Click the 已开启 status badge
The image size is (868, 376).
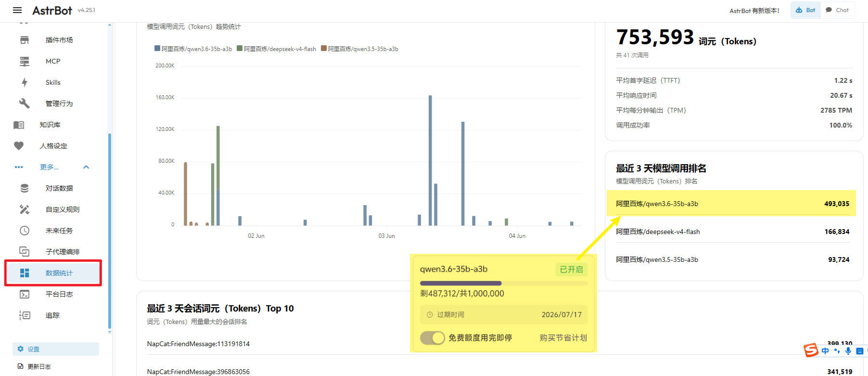pos(571,270)
